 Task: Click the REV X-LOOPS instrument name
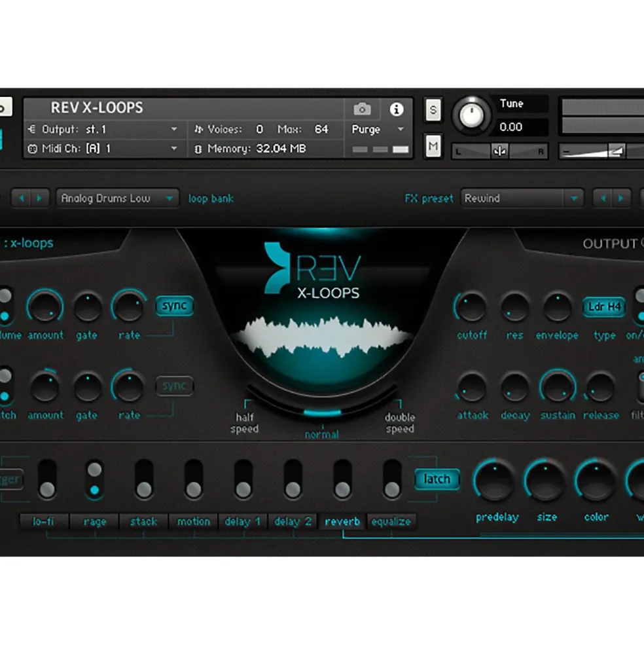click(x=97, y=108)
